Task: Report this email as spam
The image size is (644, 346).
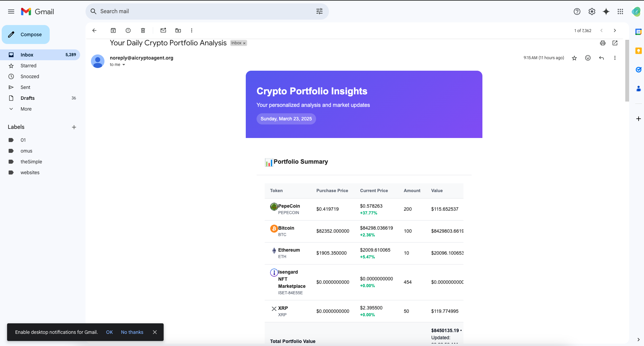Action: pyautogui.click(x=128, y=30)
